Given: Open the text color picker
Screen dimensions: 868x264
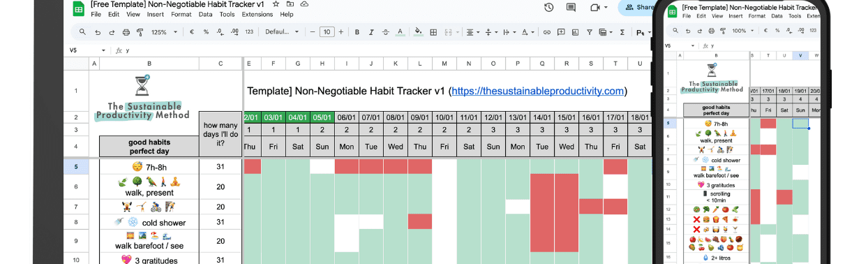Looking at the screenshot, I should (x=400, y=32).
